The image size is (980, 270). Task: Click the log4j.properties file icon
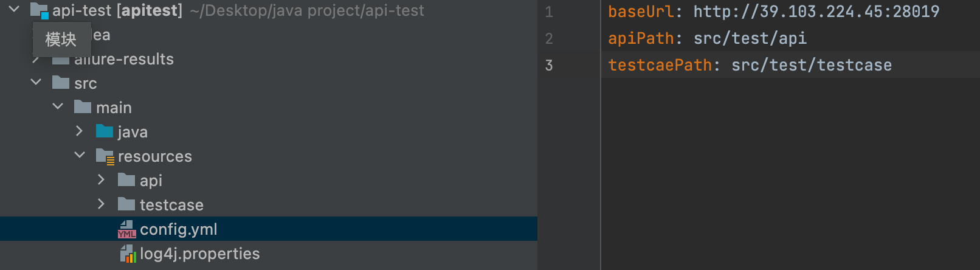[x=127, y=254]
